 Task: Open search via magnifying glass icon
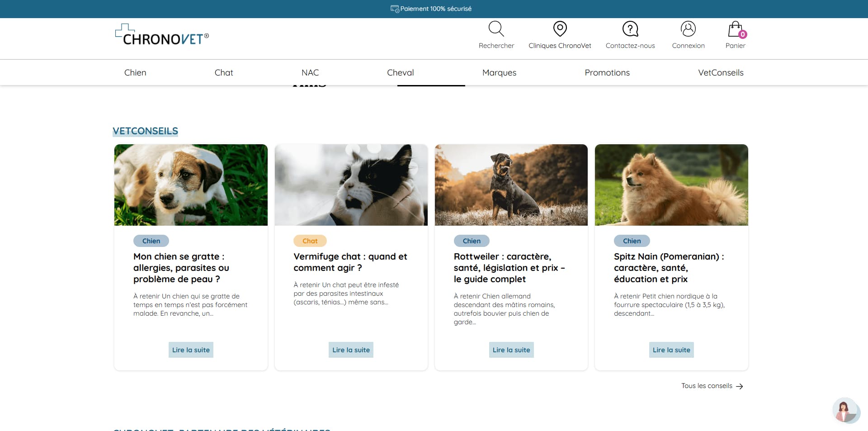496,28
